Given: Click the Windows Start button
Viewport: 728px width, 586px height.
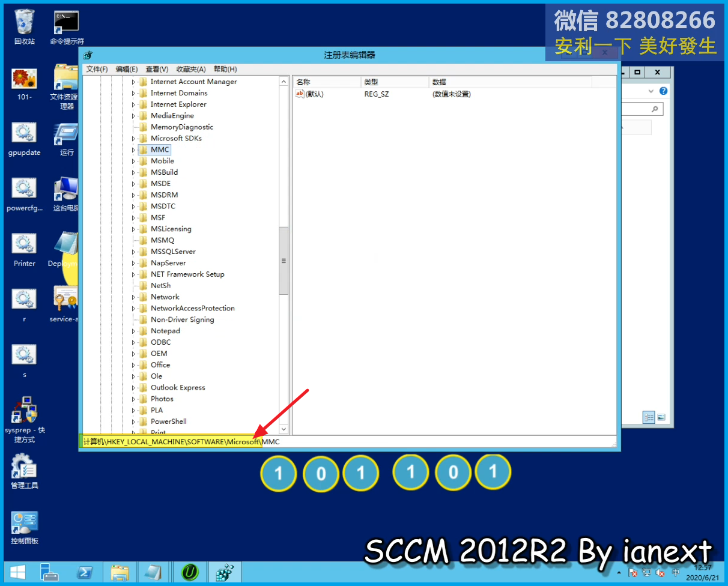Looking at the screenshot, I should point(17,572).
